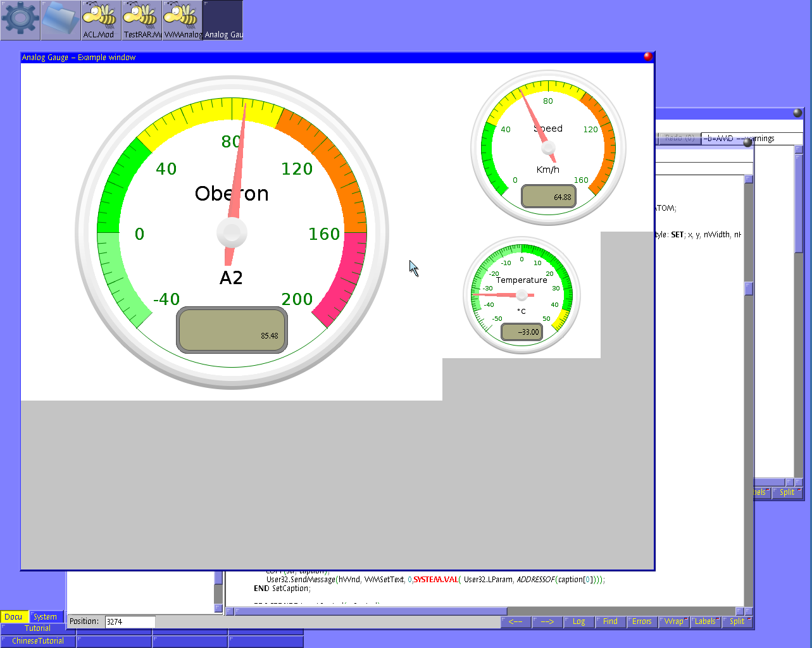
Task: Open the blue folder icon in top bar
Action: (61, 20)
